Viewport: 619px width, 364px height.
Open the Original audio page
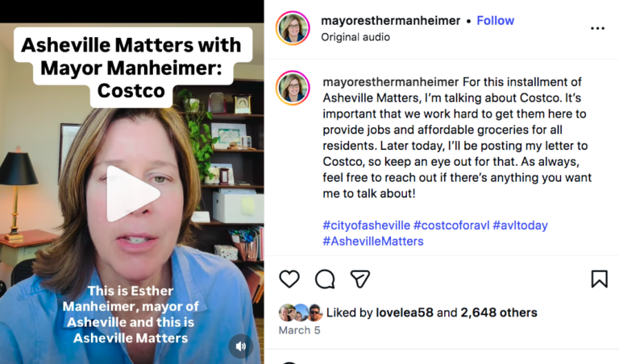pyautogui.click(x=355, y=37)
